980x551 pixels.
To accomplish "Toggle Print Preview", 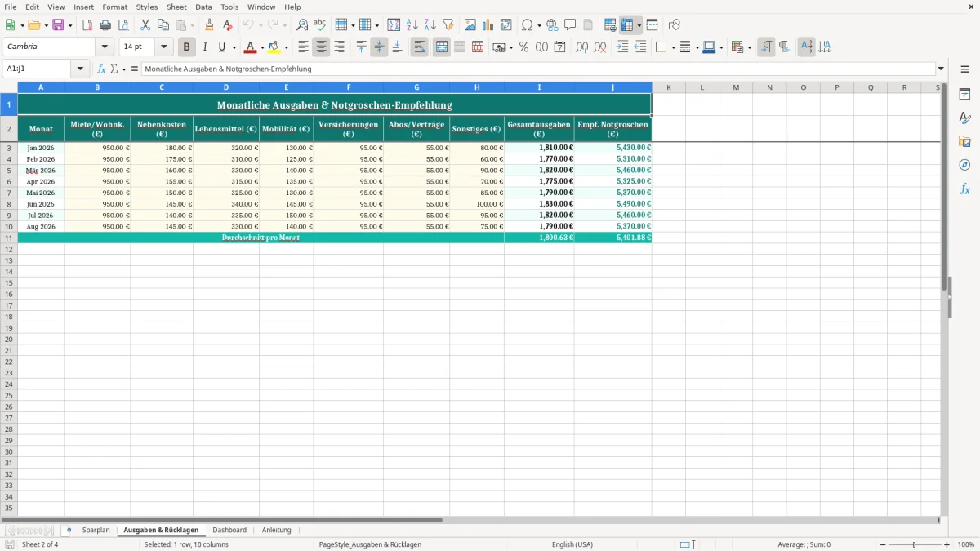I will 123,25.
